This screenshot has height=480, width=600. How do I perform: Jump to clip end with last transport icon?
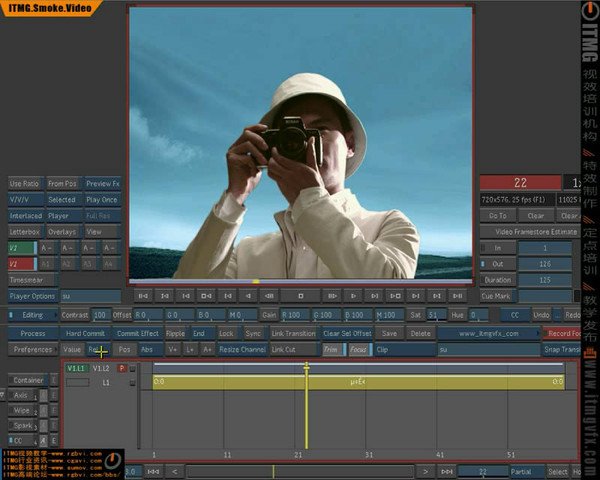tap(459, 296)
